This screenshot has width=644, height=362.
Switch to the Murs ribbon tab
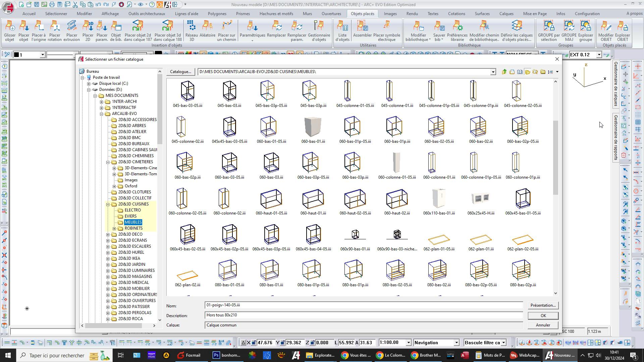coord(307,14)
